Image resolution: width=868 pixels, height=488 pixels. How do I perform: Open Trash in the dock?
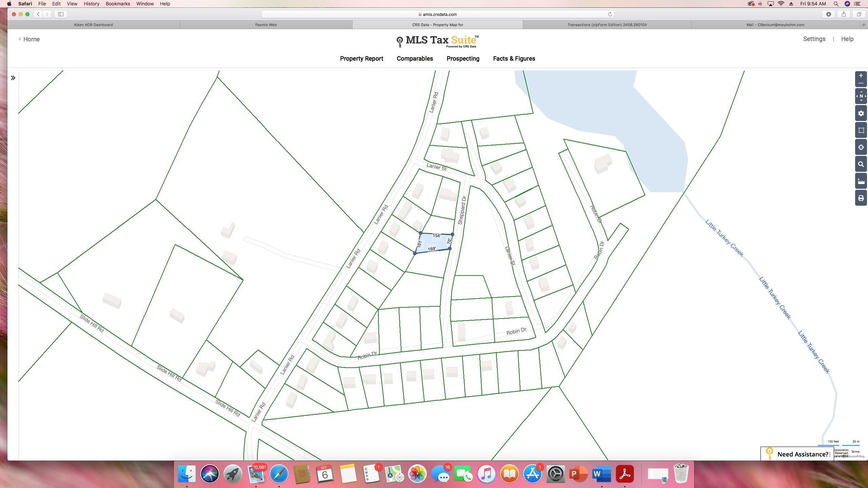click(x=681, y=474)
